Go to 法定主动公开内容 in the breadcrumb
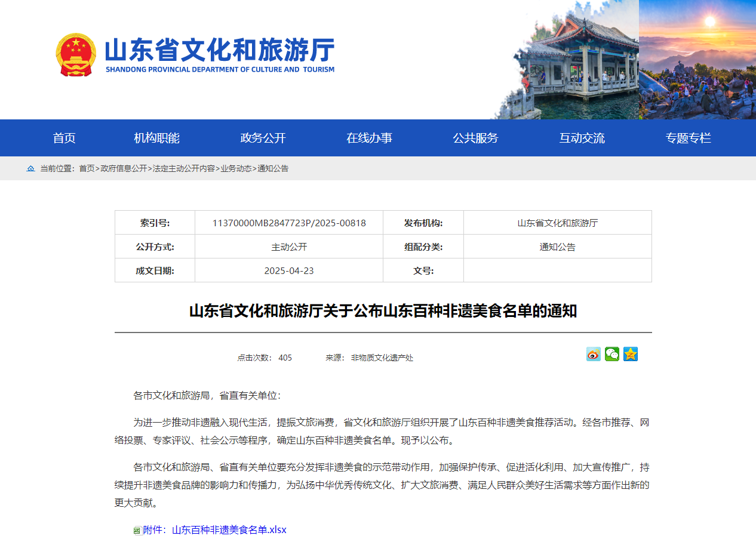The image size is (756, 548). click(x=184, y=169)
